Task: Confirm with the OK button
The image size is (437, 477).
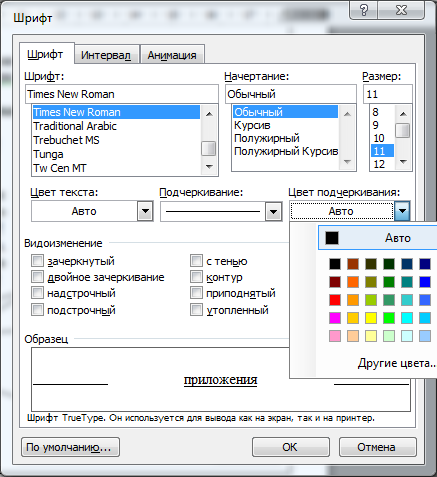Action: pos(290,447)
